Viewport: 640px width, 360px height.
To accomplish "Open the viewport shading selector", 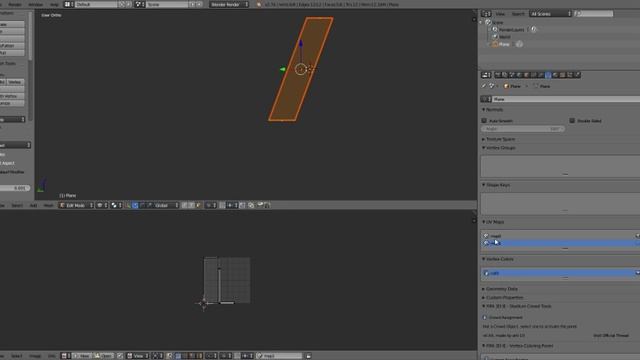I will (102, 205).
